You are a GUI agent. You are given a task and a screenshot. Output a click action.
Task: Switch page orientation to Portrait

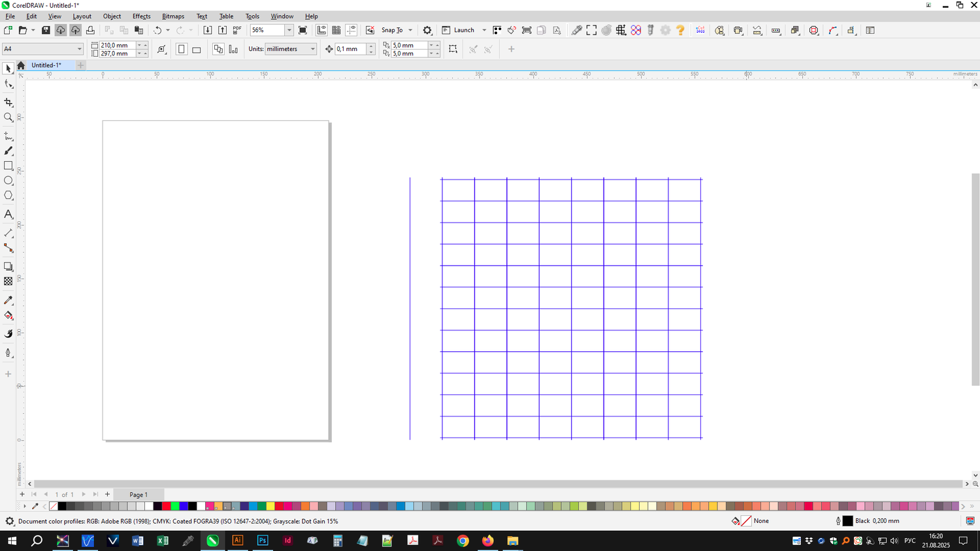point(182,49)
